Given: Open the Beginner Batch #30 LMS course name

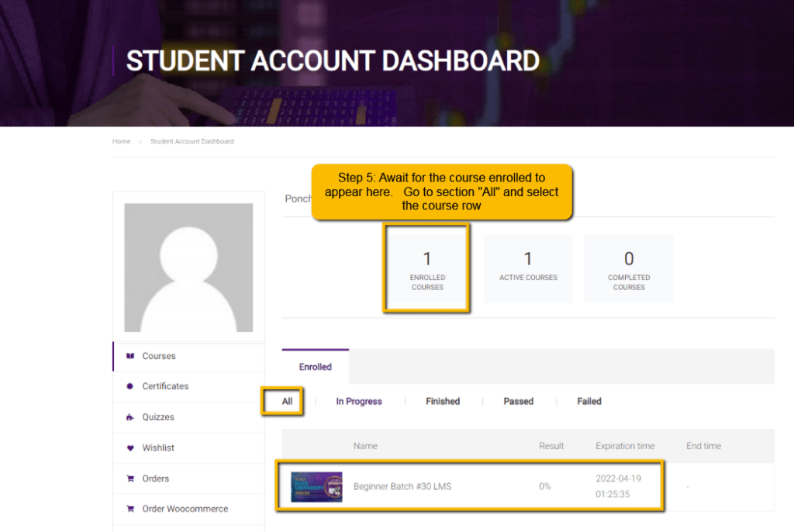Looking at the screenshot, I should (402, 487).
